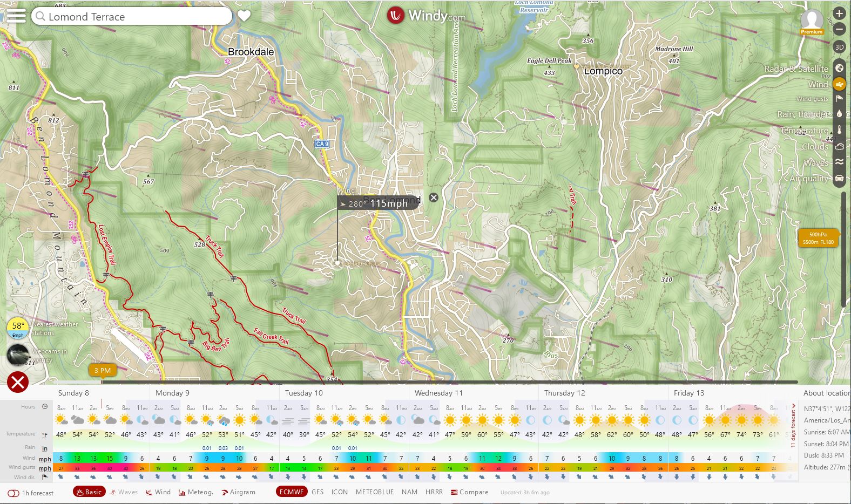Open nearest weather stations
The width and height of the screenshot is (851, 504).
18,328
